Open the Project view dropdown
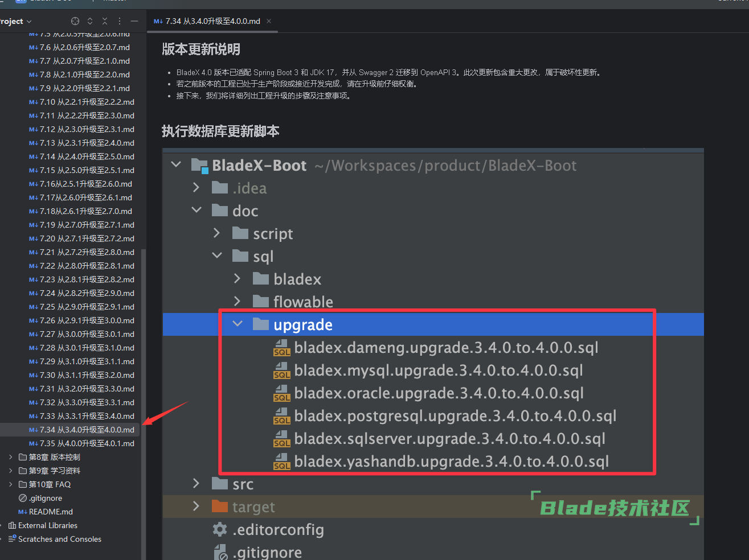 15,21
